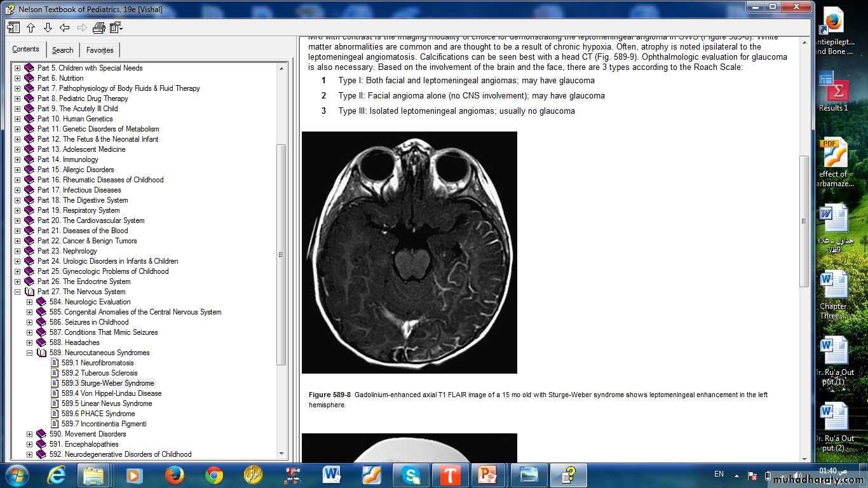Viewport: 868px width, 488px height.
Task: Launch Google Chrome from the taskbar
Action: (x=214, y=475)
